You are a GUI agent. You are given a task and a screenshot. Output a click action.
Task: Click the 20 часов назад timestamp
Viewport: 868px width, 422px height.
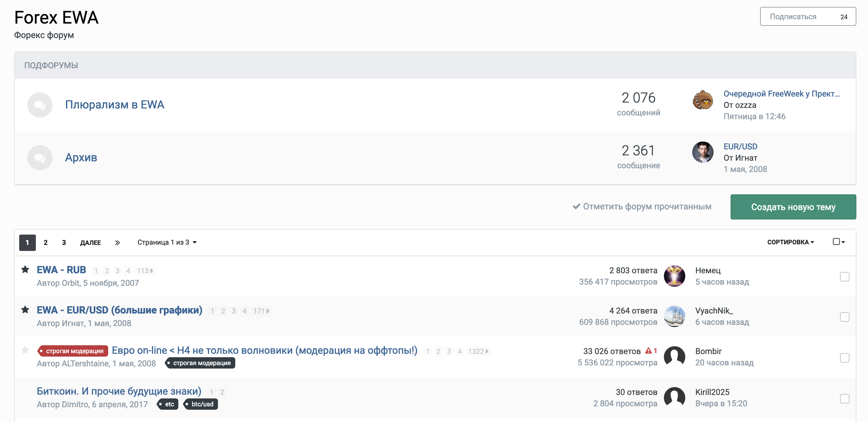(724, 363)
